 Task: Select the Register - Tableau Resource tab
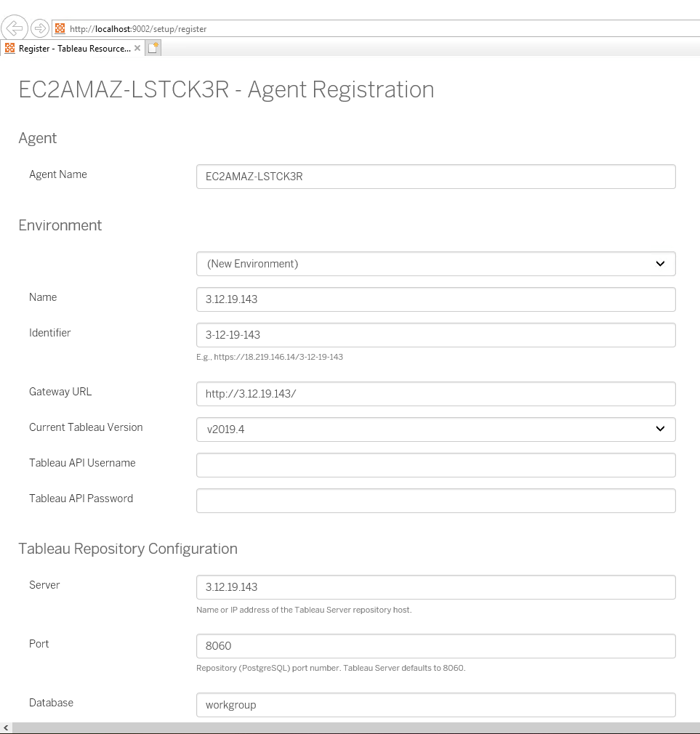(x=71, y=49)
